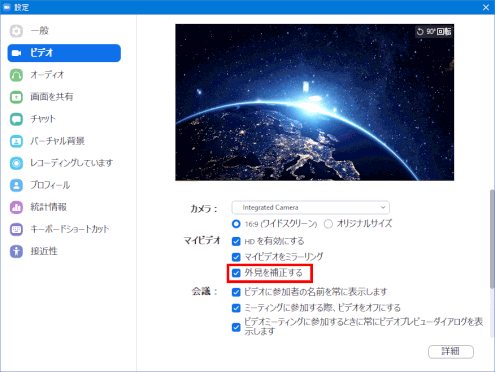Click the vertical scrollbar in settings pane
Screen dimensions: 495x372
(x=492, y=239)
